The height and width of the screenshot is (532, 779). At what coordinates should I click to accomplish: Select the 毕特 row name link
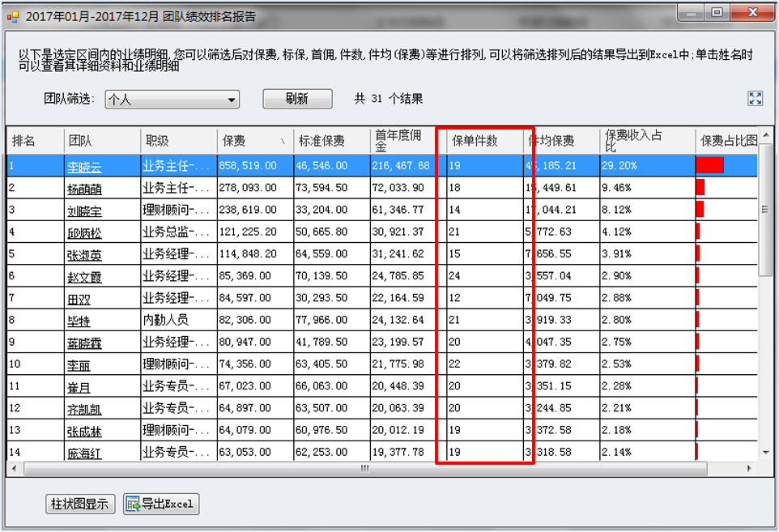click(x=79, y=321)
